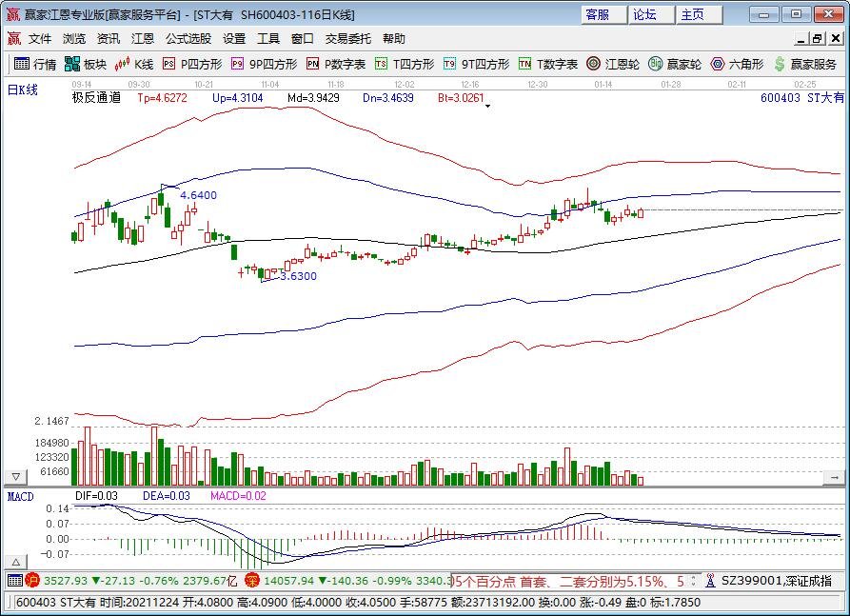Open the T数字表 tool
850x616 pixels.
pos(548,64)
